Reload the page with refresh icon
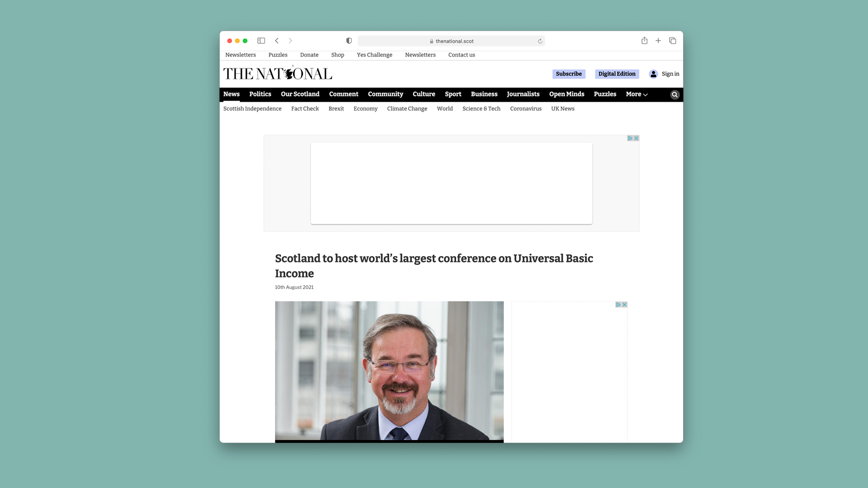The image size is (868, 488). point(540,41)
